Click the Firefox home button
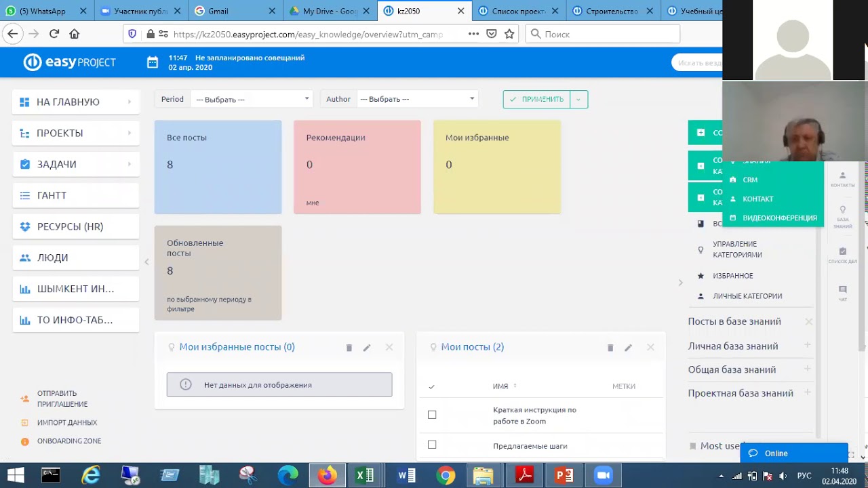868x488 pixels. pyautogui.click(x=75, y=34)
